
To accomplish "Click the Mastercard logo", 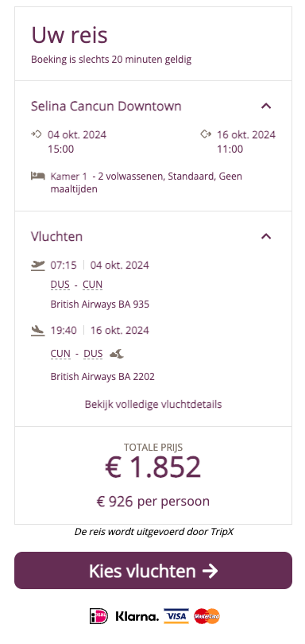I will [207, 616].
